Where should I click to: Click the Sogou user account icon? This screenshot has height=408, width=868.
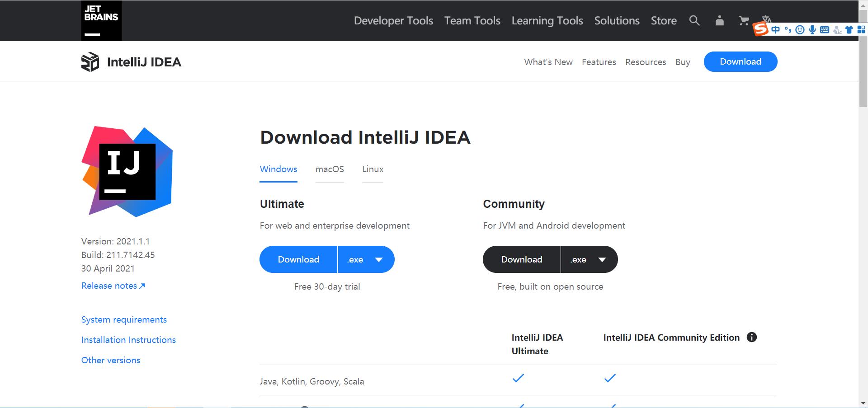click(837, 30)
